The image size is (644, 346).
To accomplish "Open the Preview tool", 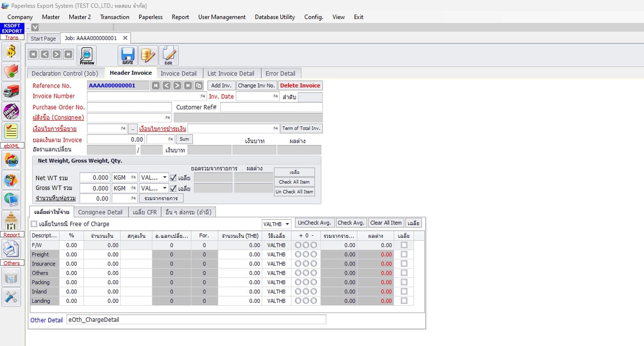I will click(86, 55).
